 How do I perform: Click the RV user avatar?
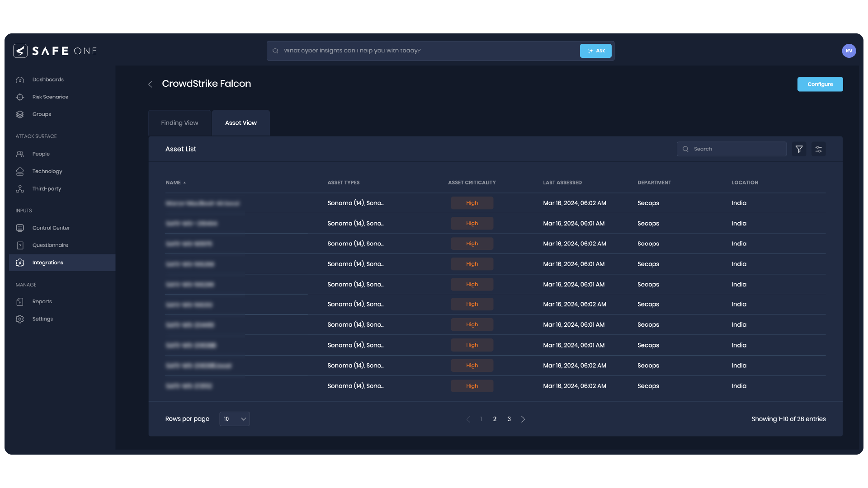click(x=849, y=51)
